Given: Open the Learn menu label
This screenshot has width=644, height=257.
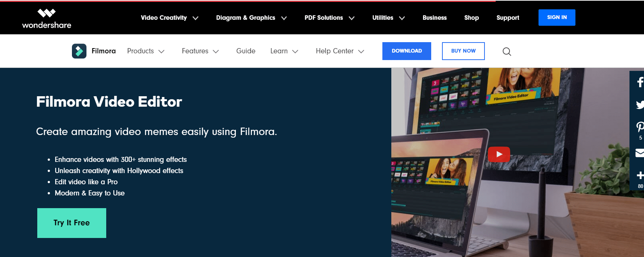Looking at the screenshot, I should [x=279, y=51].
